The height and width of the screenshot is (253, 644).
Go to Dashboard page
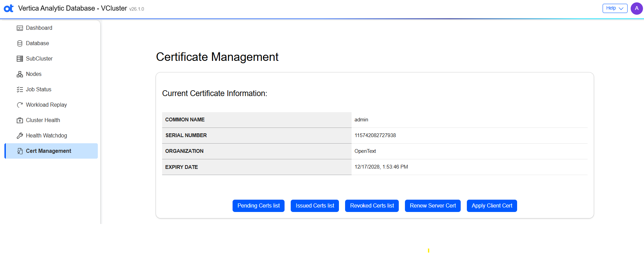click(51, 28)
